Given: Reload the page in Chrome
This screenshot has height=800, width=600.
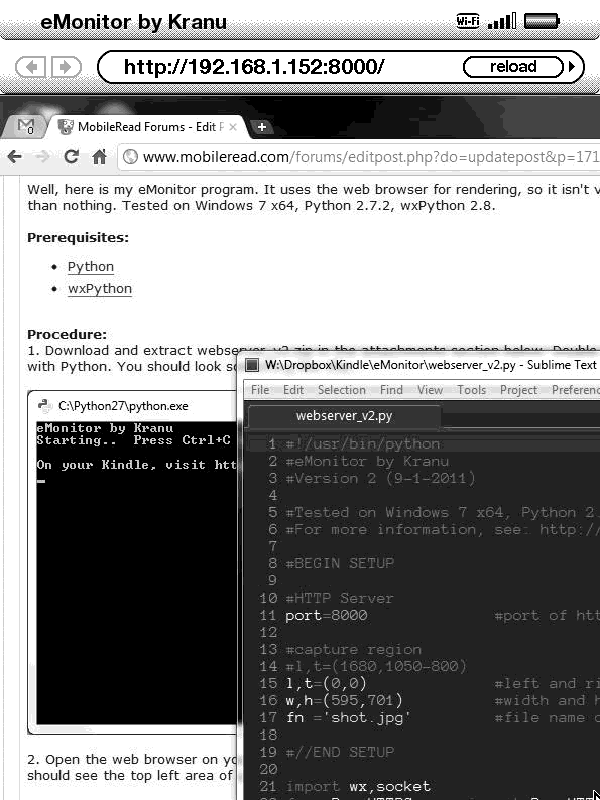Looking at the screenshot, I should 71,157.
